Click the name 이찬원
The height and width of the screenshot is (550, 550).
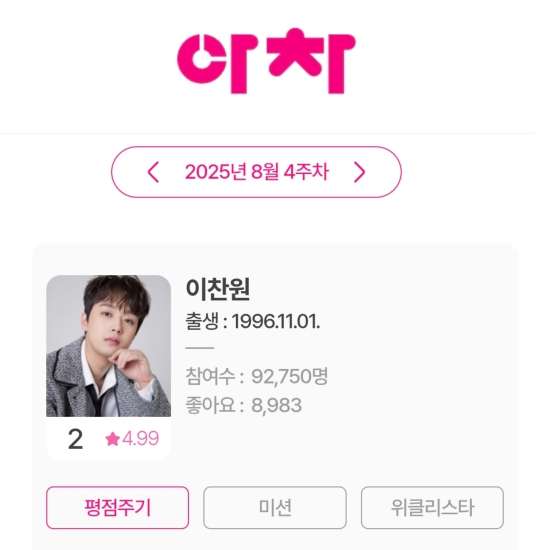click(x=218, y=289)
